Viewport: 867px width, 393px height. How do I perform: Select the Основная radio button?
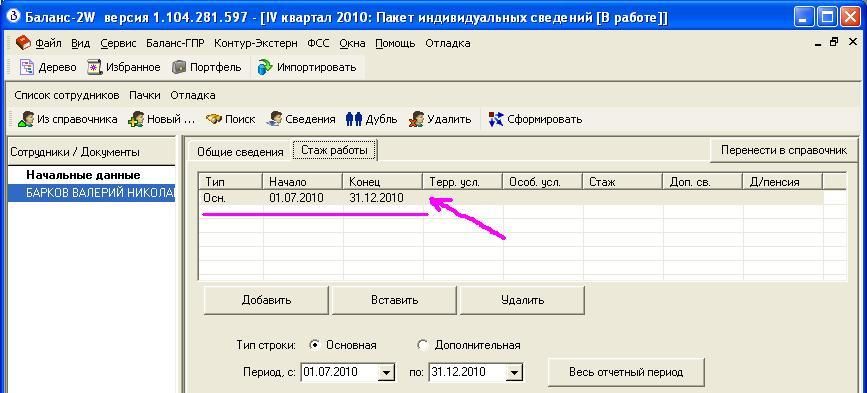pyautogui.click(x=343, y=345)
